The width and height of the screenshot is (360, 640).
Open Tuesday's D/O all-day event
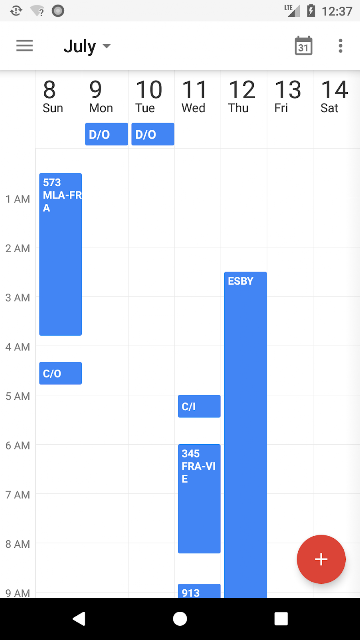click(x=153, y=134)
